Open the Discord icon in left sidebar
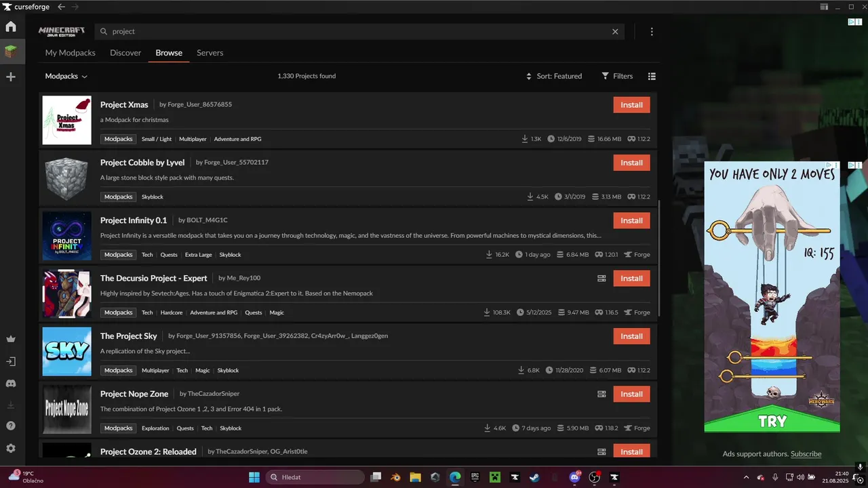 pos(11,384)
